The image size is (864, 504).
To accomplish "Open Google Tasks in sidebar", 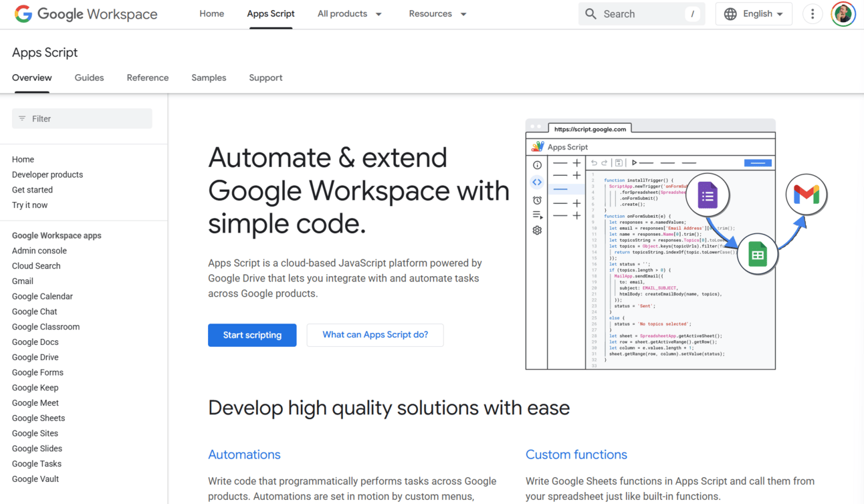I will 37,464.
